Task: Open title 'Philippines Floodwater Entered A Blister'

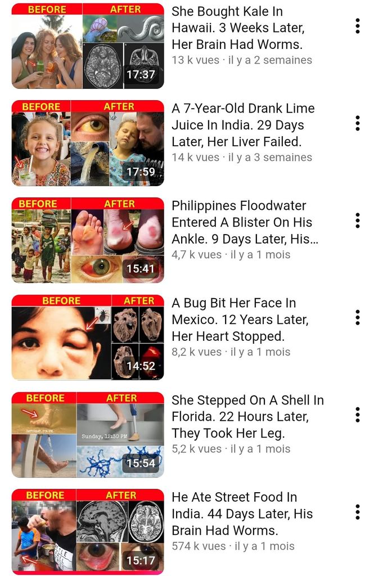Action: 245,222
